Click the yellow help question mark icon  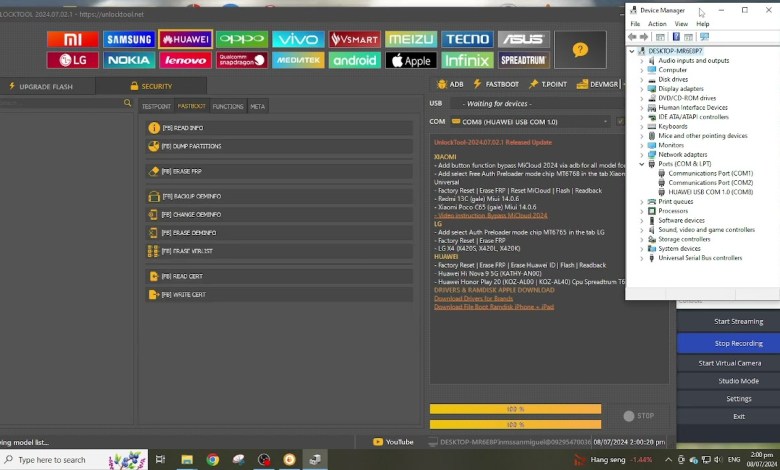pyautogui.click(x=580, y=49)
